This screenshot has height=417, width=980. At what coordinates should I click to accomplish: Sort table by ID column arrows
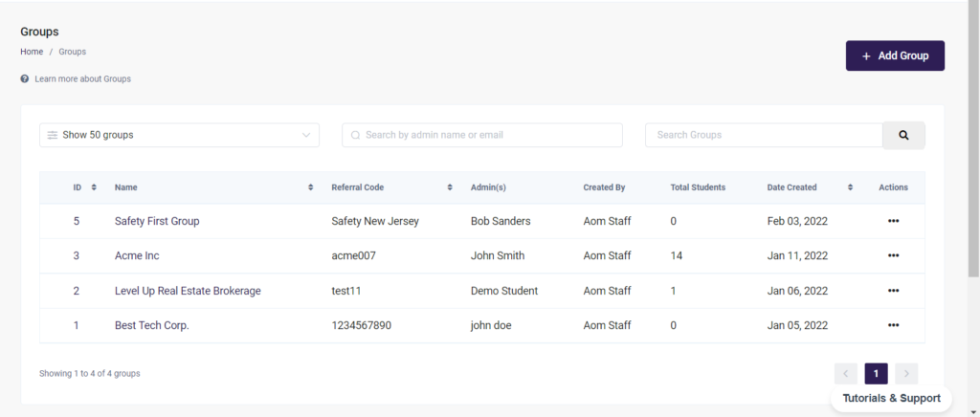click(x=93, y=187)
